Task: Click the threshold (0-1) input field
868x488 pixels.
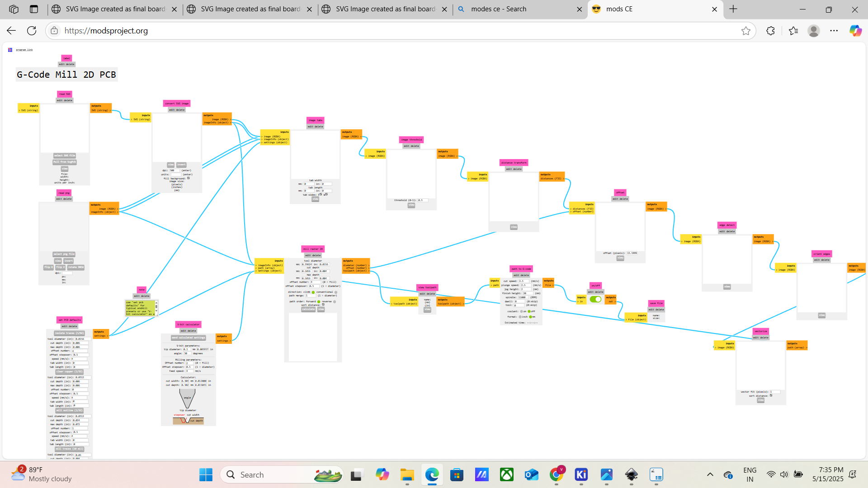Action: click(423, 200)
